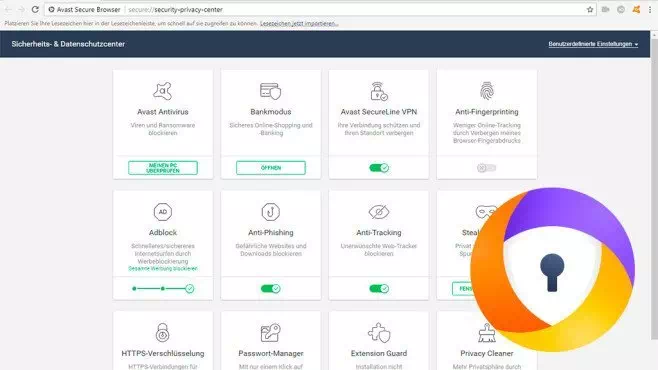Enable the Anti-Fingerprinting toggle
The image size is (658, 370).
487,168
